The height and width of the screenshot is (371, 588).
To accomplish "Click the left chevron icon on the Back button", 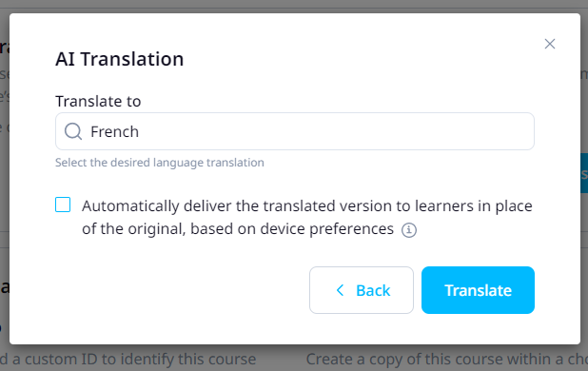I will tap(340, 290).
